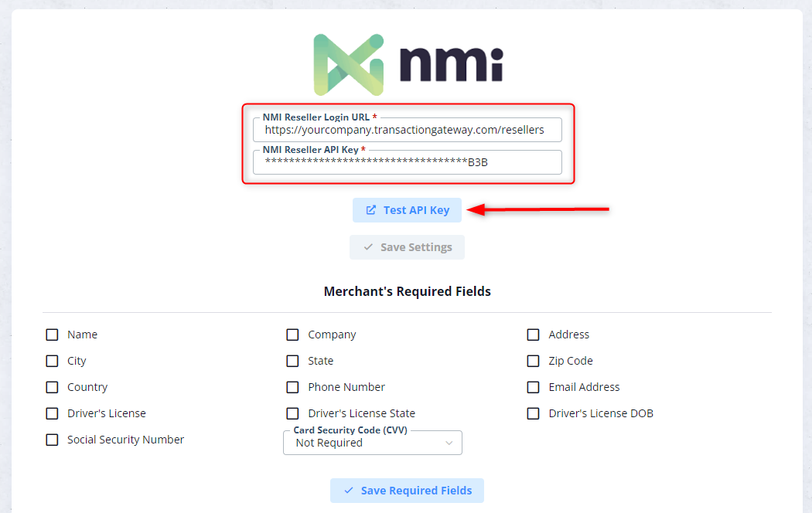Image resolution: width=812 pixels, height=513 pixels.
Task: Click the checkmark icon in Save Settings
Action: (x=368, y=247)
